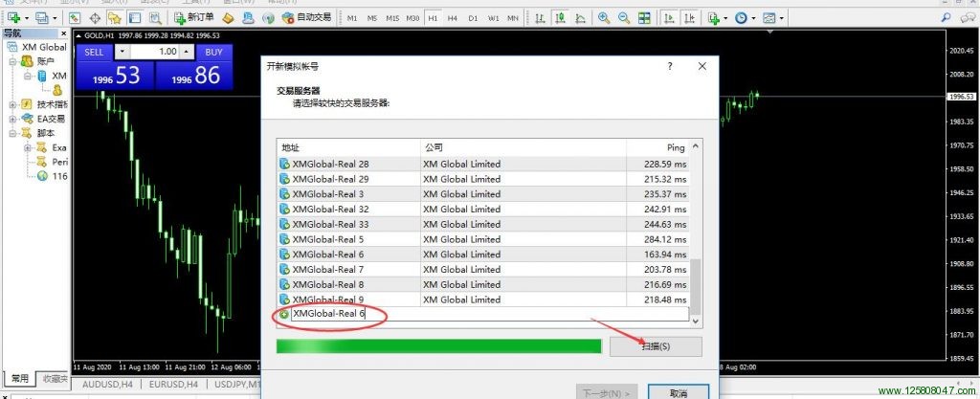The width and height of the screenshot is (980, 399).
Task: Expand the 技术指标 tree node
Action: pos(11,104)
